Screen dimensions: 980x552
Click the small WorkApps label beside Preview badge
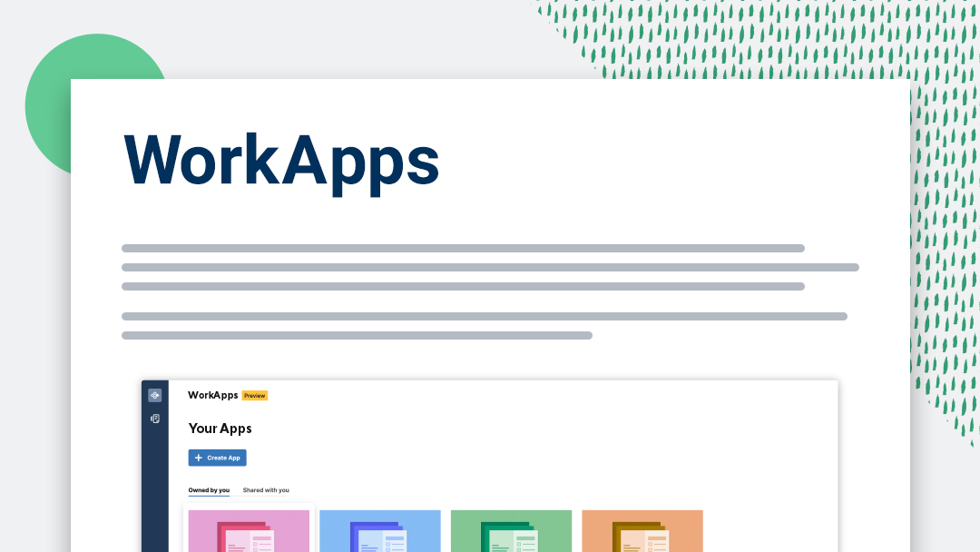212,395
